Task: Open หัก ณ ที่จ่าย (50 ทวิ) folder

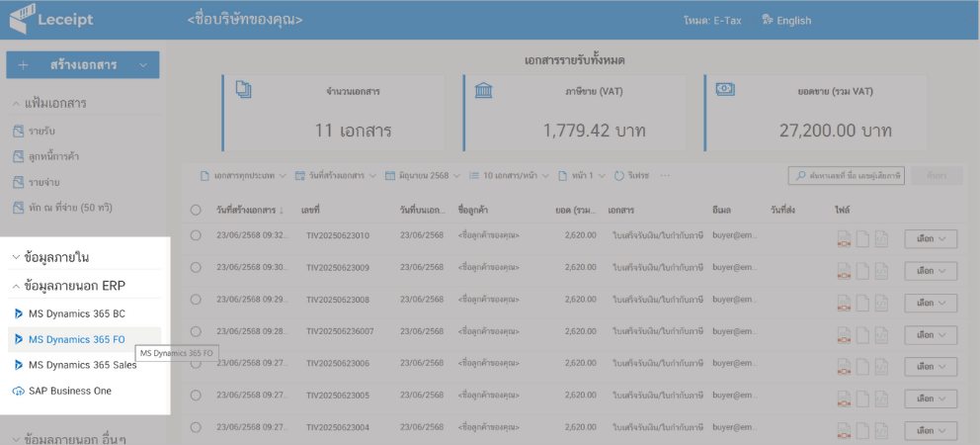Action: pyautogui.click(x=62, y=207)
